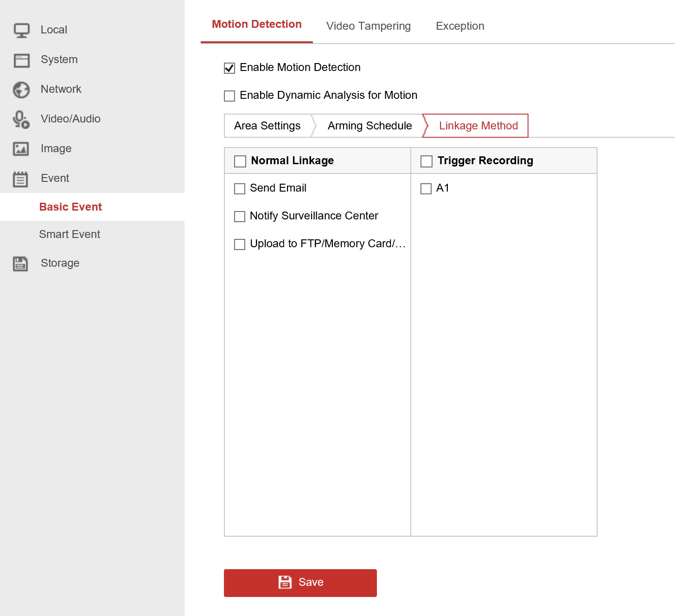The image size is (675, 616).
Task: Open the Exception tab
Action: point(459,26)
